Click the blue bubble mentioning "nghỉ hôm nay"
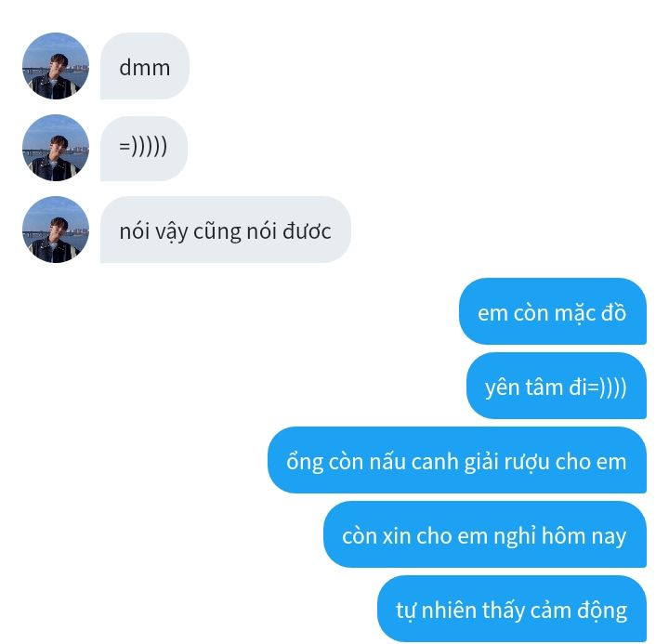669x644 pixels. click(485, 534)
